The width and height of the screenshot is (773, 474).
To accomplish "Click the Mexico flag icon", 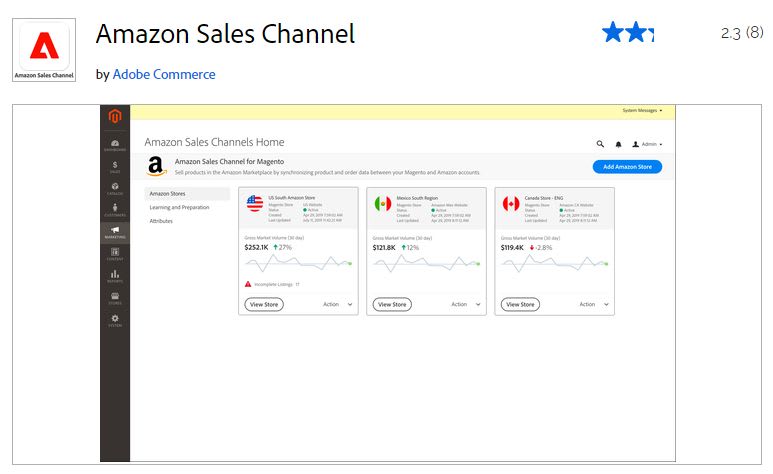I will (383, 203).
